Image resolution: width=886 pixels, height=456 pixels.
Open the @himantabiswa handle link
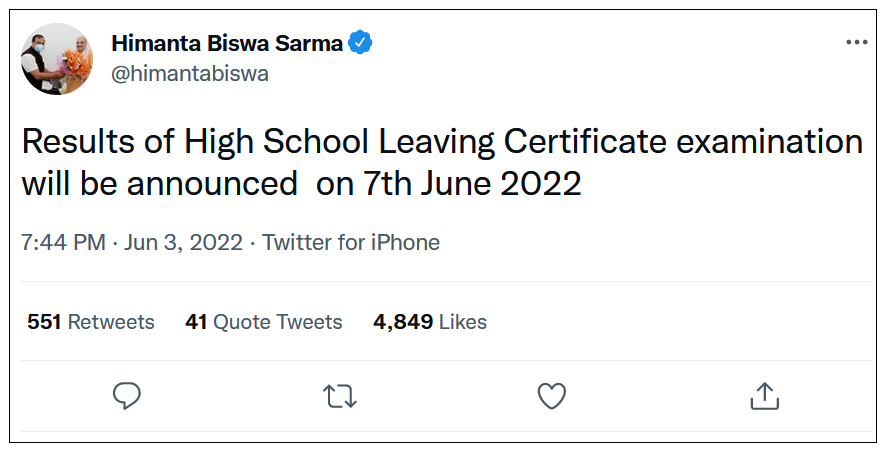tap(190, 74)
